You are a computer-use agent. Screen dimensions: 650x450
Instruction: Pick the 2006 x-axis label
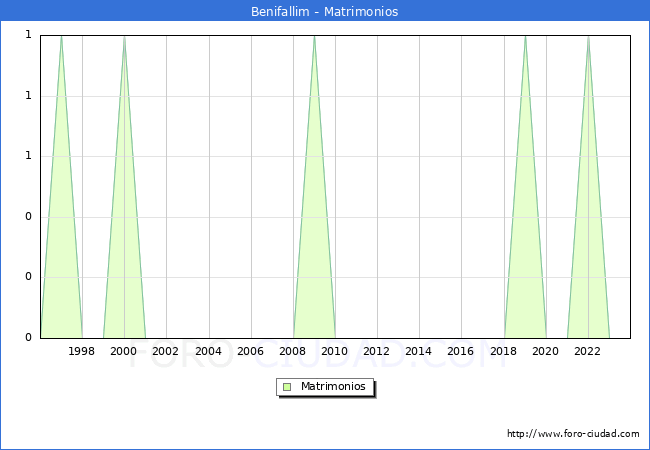(250, 351)
